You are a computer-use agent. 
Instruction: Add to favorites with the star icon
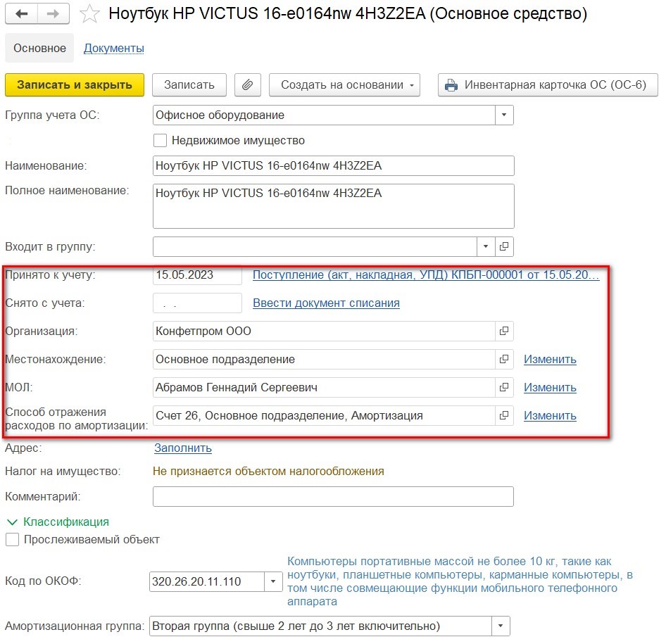(x=89, y=14)
